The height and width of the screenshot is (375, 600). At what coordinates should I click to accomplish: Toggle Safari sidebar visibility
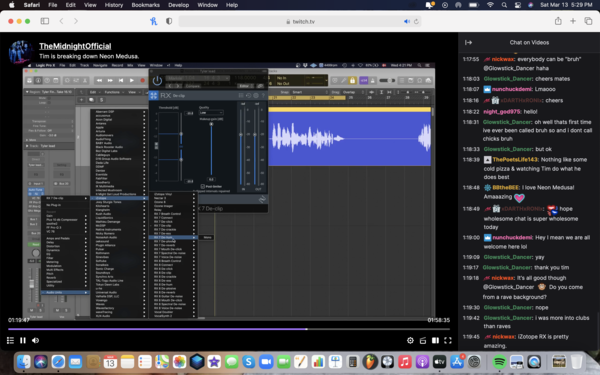tap(45, 21)
